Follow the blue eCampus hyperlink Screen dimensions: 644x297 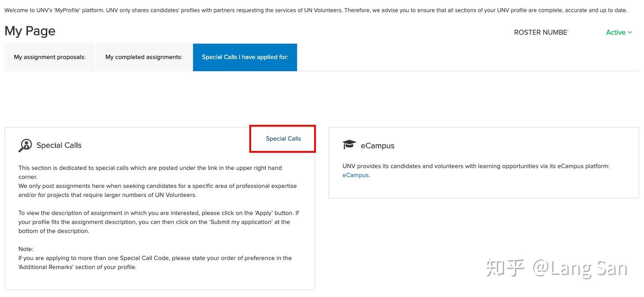click(x=355, y=175)
